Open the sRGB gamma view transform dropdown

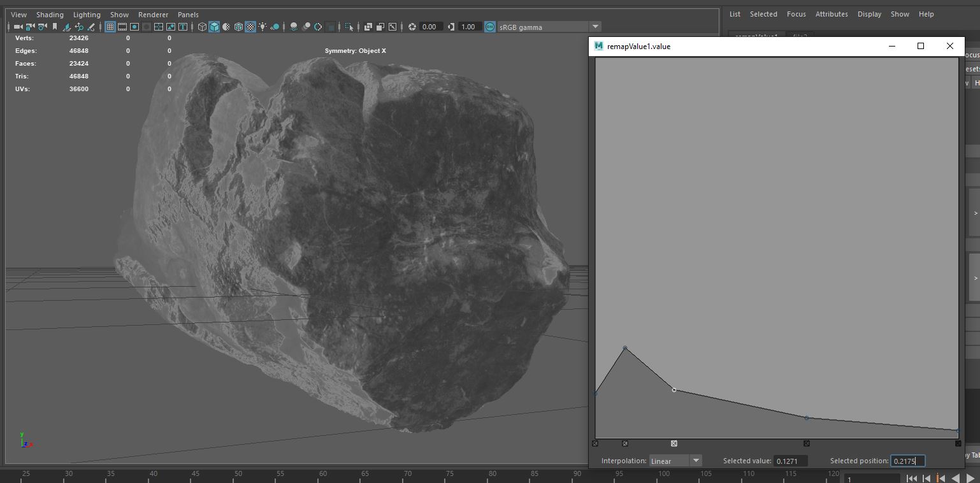[550, 27]
